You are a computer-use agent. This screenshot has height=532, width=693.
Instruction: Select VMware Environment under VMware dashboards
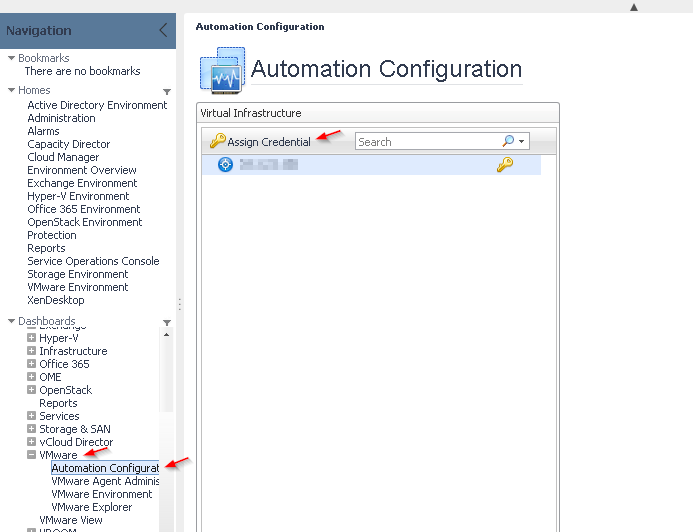coord(102,494)
